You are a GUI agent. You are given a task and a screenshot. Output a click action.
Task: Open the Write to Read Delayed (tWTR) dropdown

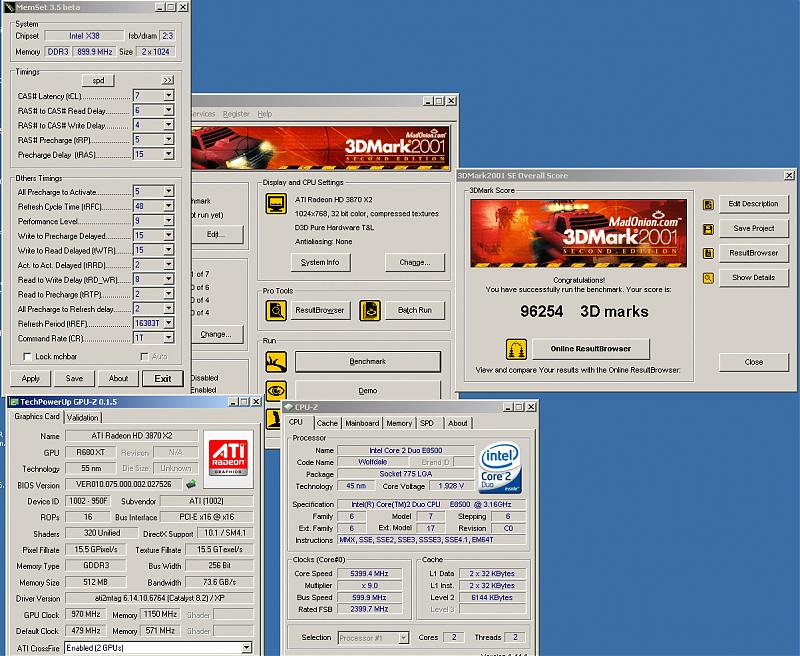168,250
